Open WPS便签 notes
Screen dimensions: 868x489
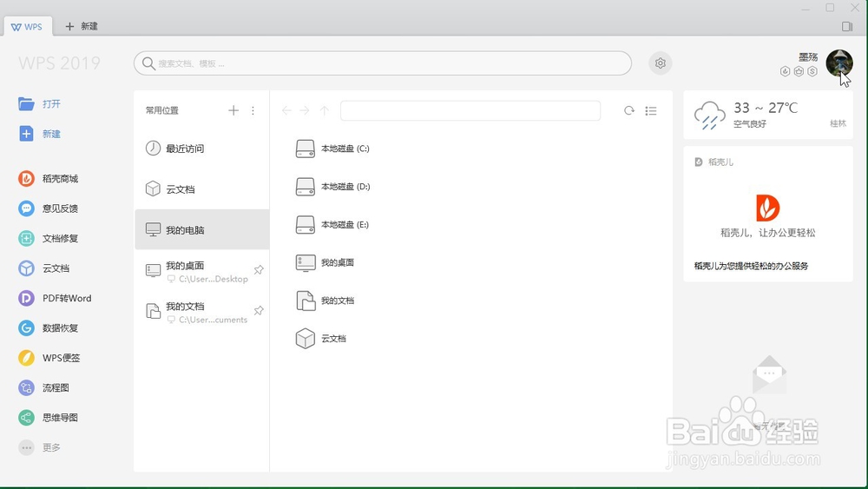tap(49, 358)
